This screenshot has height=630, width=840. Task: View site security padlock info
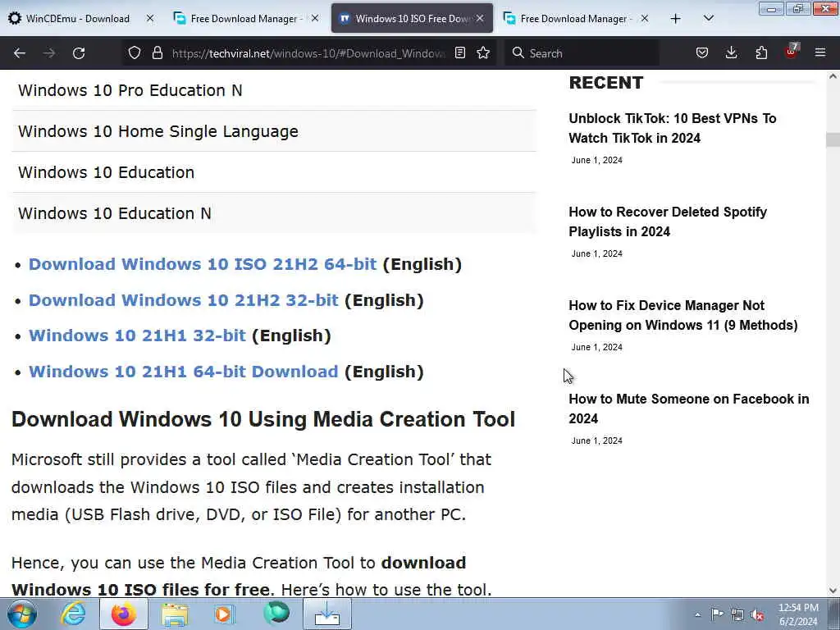click(157, 53)
